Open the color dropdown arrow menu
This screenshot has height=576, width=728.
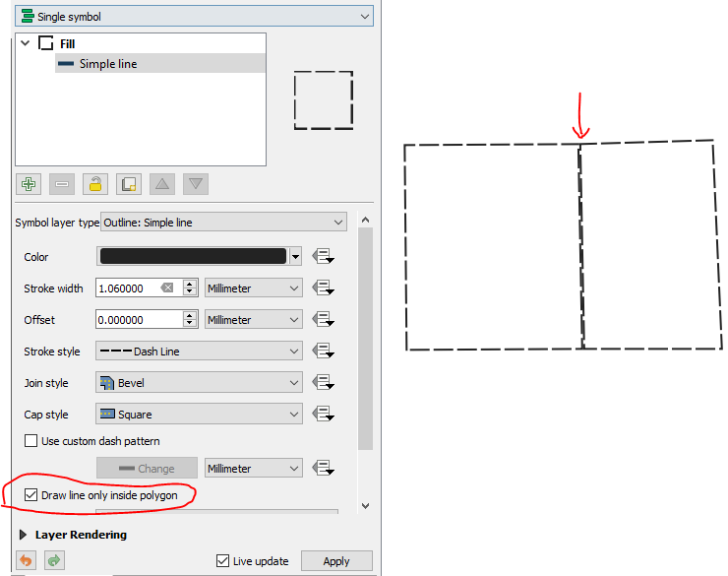click(296, 256)
